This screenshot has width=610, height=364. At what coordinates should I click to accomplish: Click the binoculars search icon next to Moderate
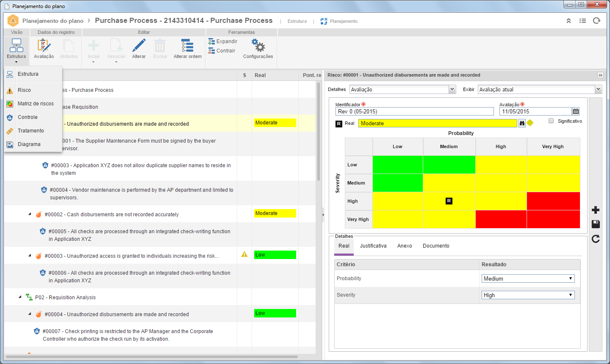point(522,123)
